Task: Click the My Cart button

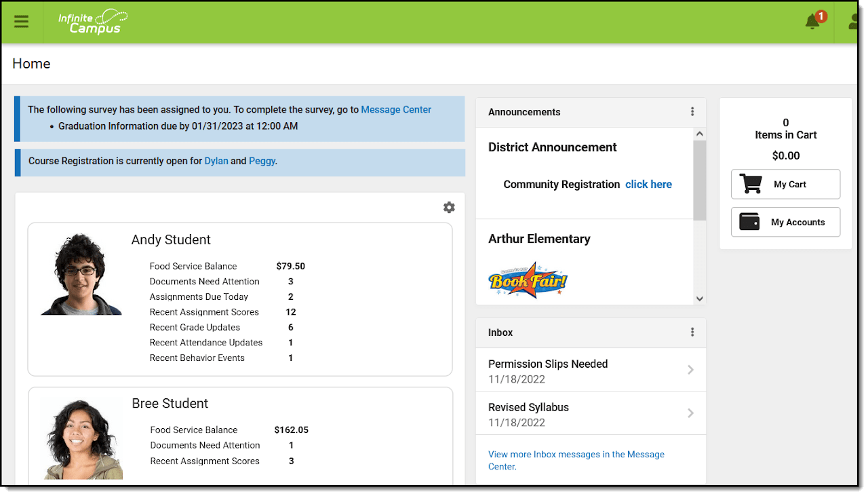Action: 785,184
